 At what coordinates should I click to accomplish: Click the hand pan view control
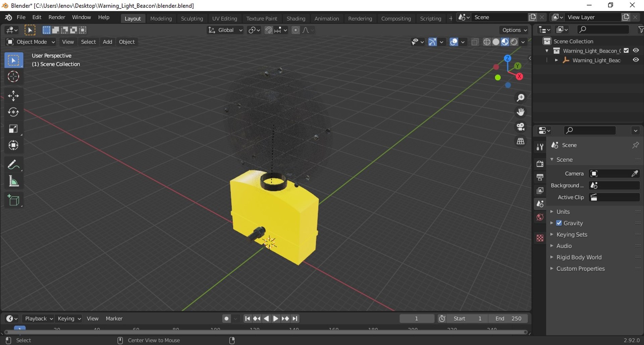521,112
